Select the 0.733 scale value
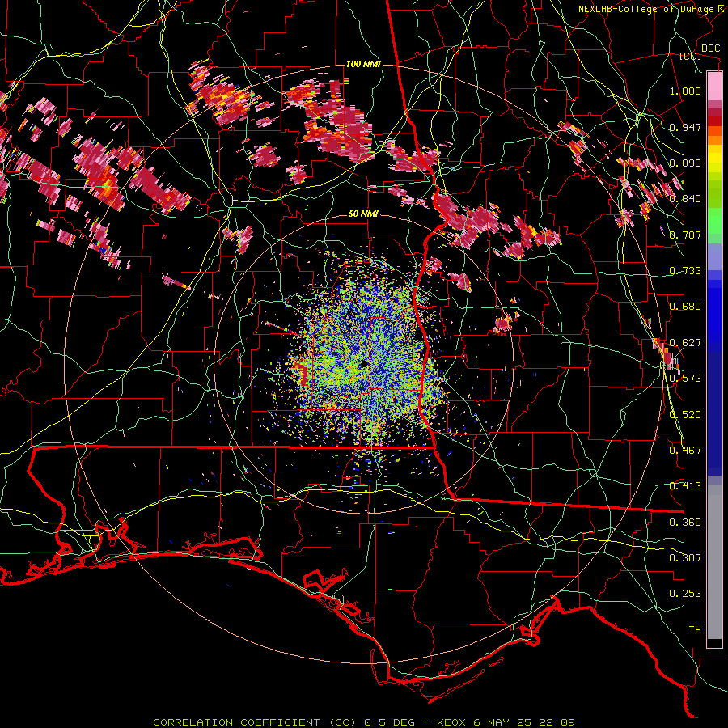 tap(685, 271)
